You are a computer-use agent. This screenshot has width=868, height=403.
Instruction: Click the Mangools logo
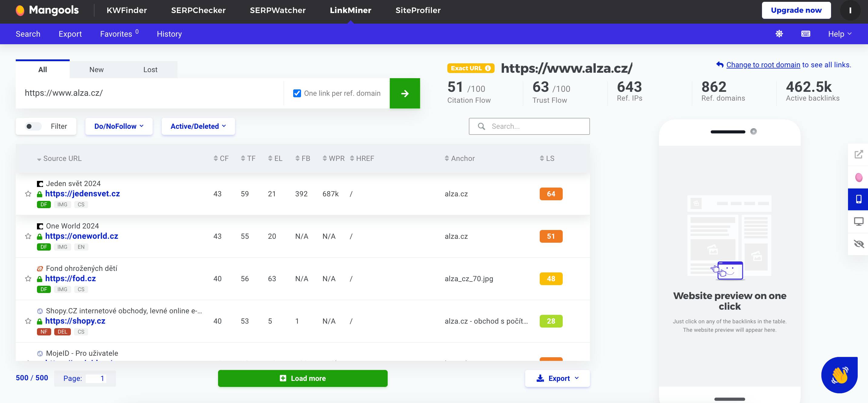click(x=47, y=11)
